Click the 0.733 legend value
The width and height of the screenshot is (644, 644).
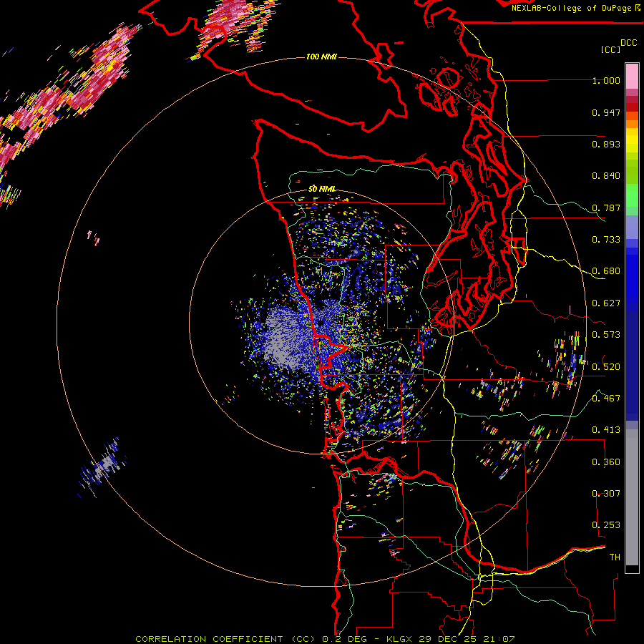click(x=606, y=240)
